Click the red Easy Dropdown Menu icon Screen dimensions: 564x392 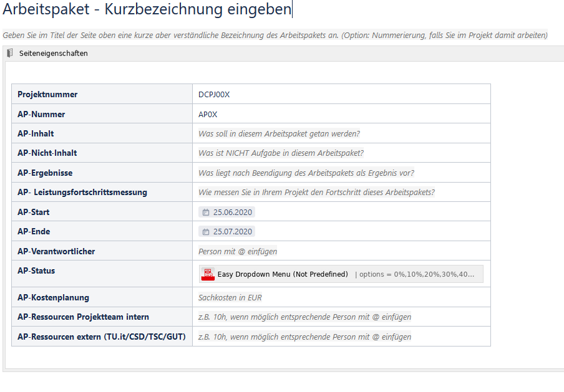click(208, 274)
